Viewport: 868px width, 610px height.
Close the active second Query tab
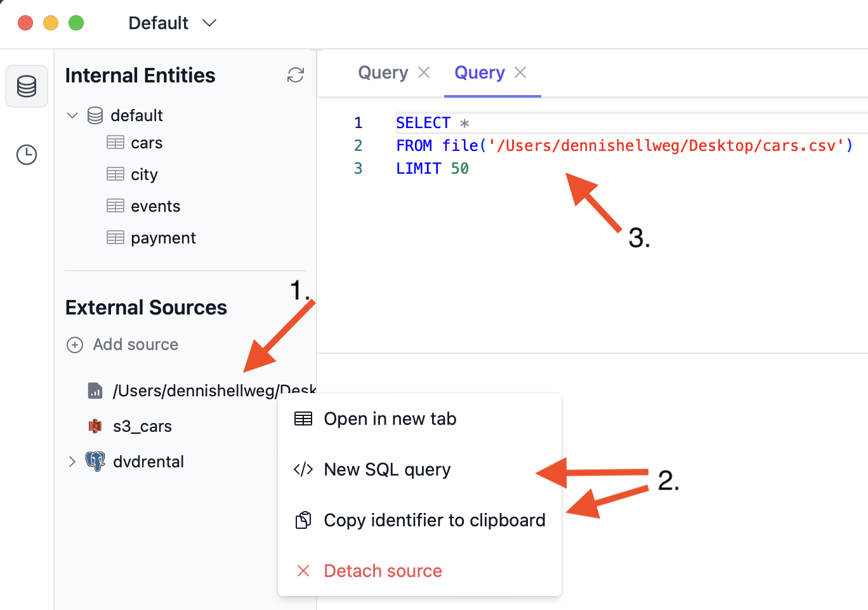pos(520,73)
